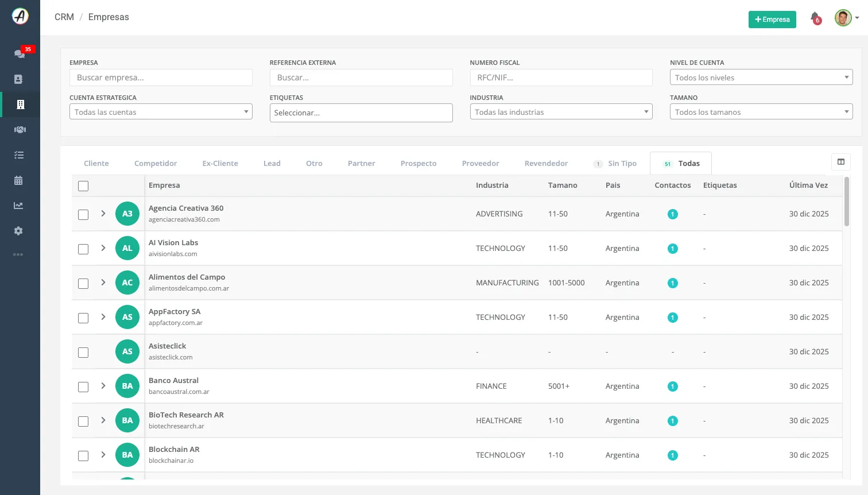This screenshot has width=868, height=495.
Task: Open the Nivel de Cuenta dropdown
Action: tap(761, 78)
